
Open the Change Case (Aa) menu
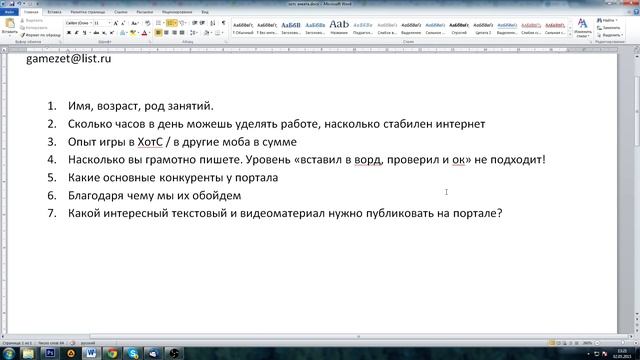coord(134,23)
